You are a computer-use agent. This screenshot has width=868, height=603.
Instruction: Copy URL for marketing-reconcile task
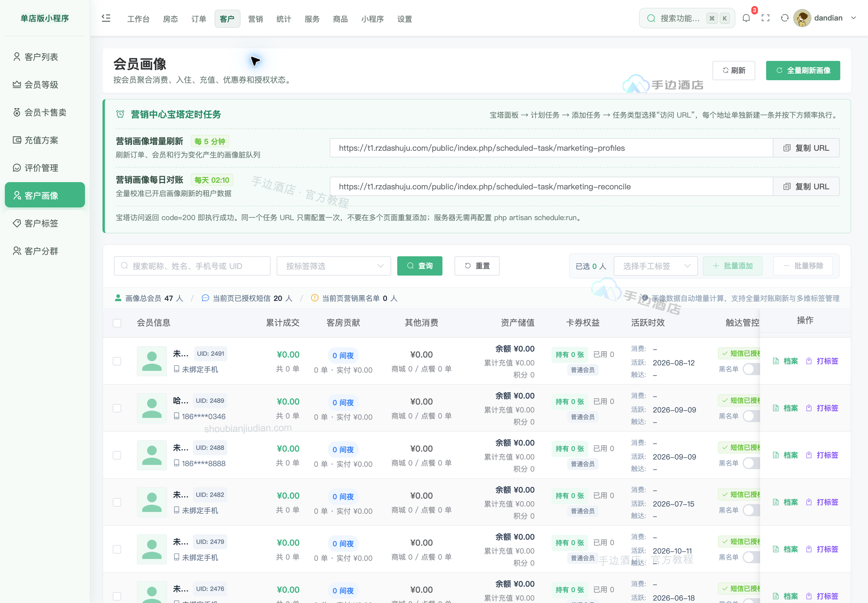tap(806, 187)
